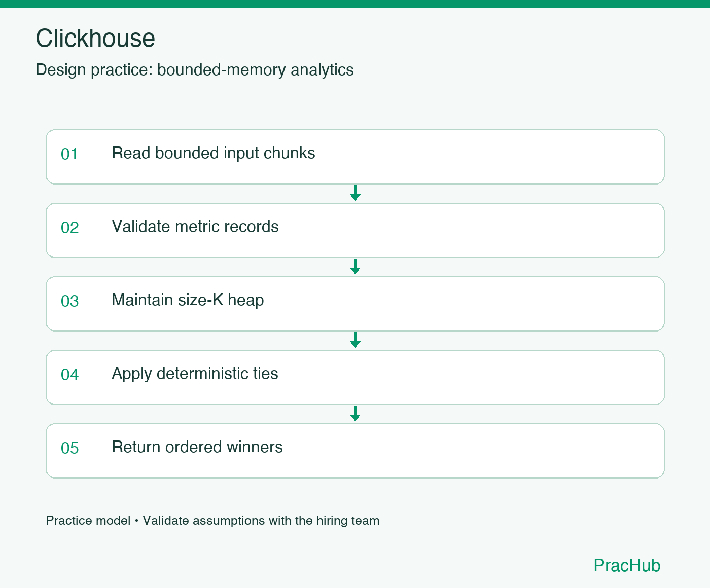This screenshot has width=710, height=588.
Task: Select step number 01
Action: coord(69,154)
